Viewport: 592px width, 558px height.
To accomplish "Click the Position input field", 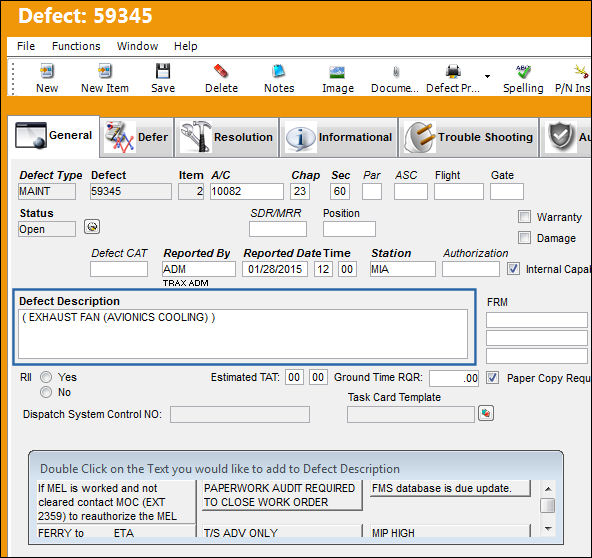I will pos(349,229).
